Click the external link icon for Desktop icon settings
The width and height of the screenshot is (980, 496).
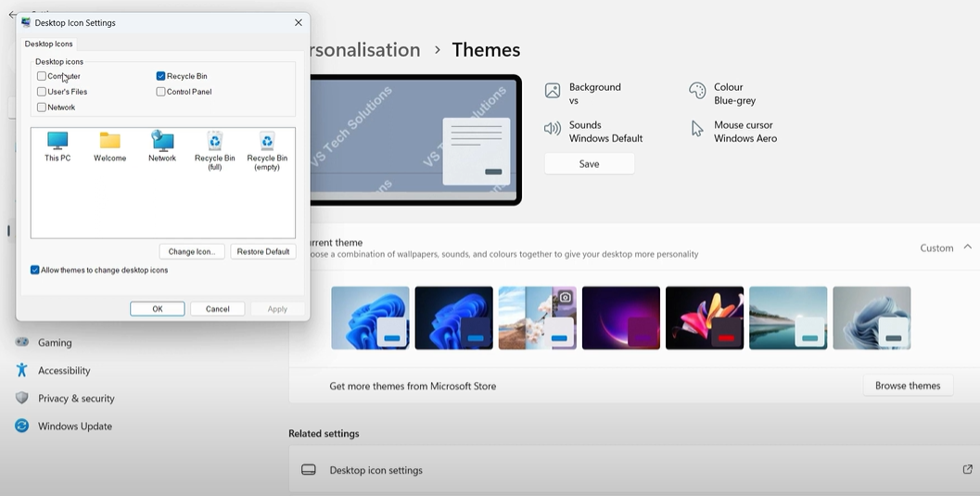click(x=968, y=469)
